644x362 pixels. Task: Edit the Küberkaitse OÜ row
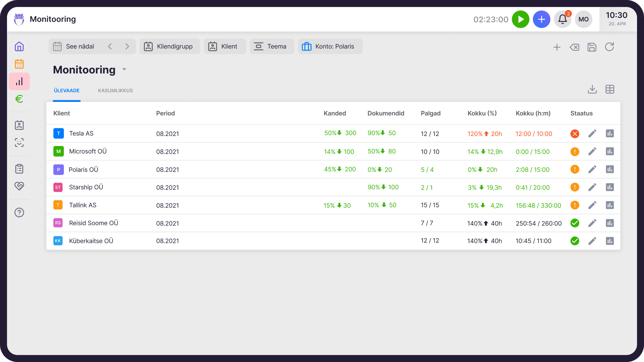[x=592, y=241]
